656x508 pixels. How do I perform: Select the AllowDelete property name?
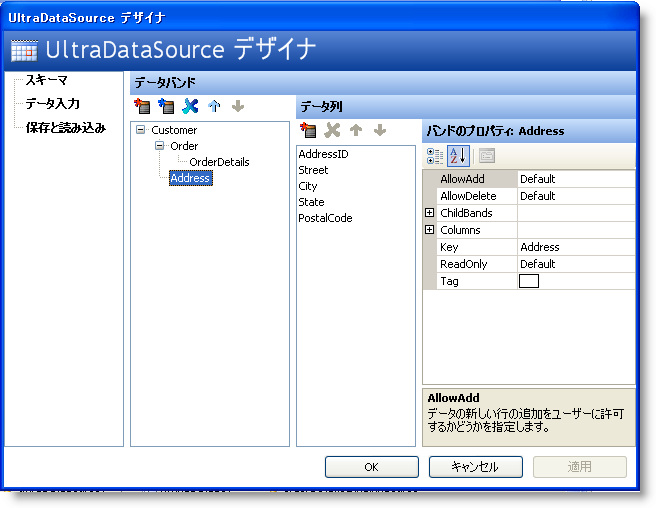pos(468,196)
